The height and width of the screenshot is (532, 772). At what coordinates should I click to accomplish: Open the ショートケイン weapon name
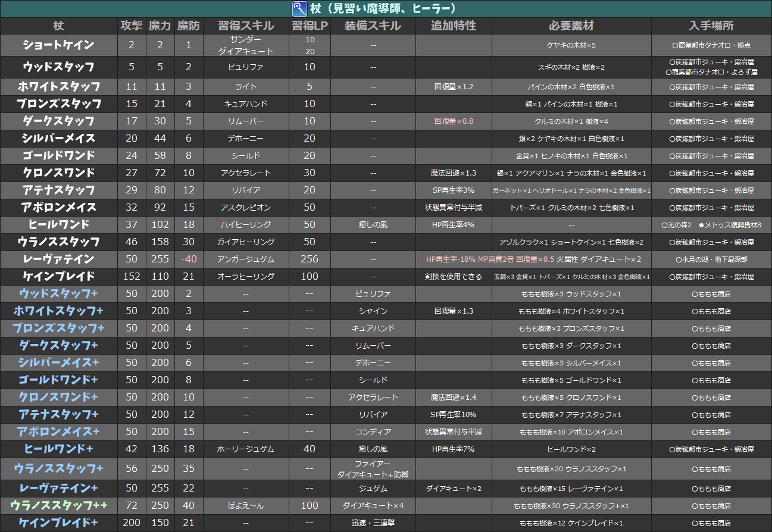click(58, 45)
